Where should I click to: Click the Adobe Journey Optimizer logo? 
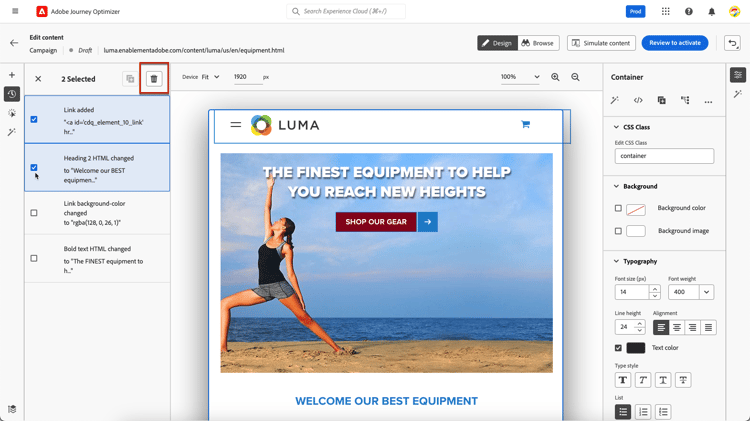tap(42, 11)
